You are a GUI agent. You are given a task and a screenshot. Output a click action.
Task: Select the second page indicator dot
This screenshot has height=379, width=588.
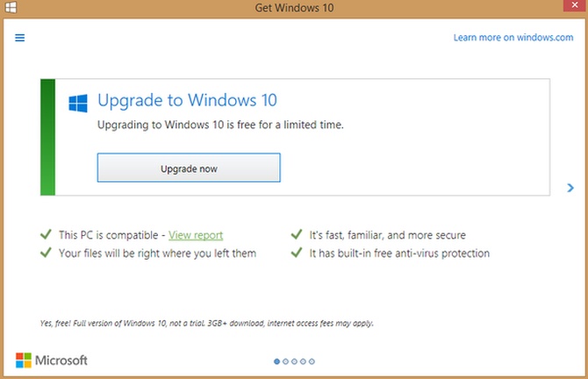(x=286, y=361)
